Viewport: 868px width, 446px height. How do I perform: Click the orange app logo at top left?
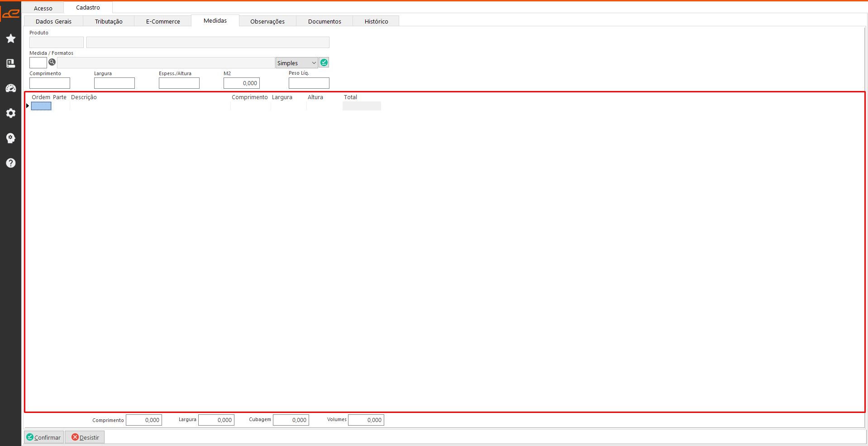10,14
